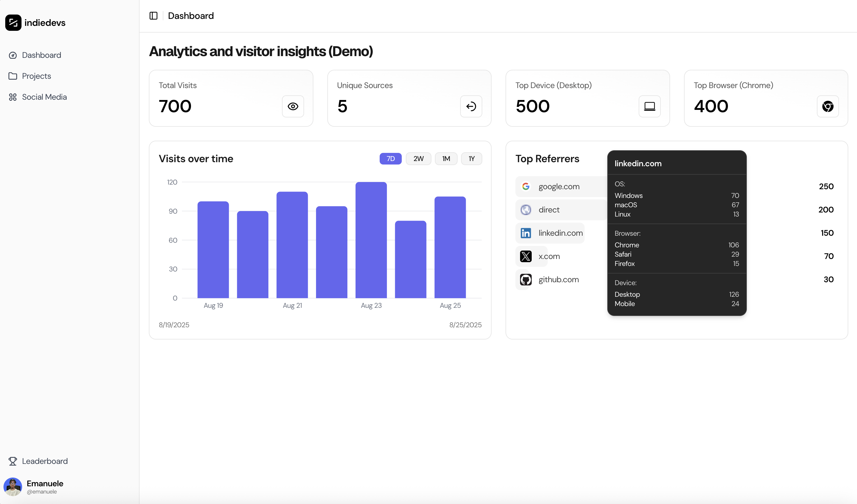This screenshot has height=504, width=857.
Task: Click the Aug 19 bar in chart
Action: (x=213, y=250)
